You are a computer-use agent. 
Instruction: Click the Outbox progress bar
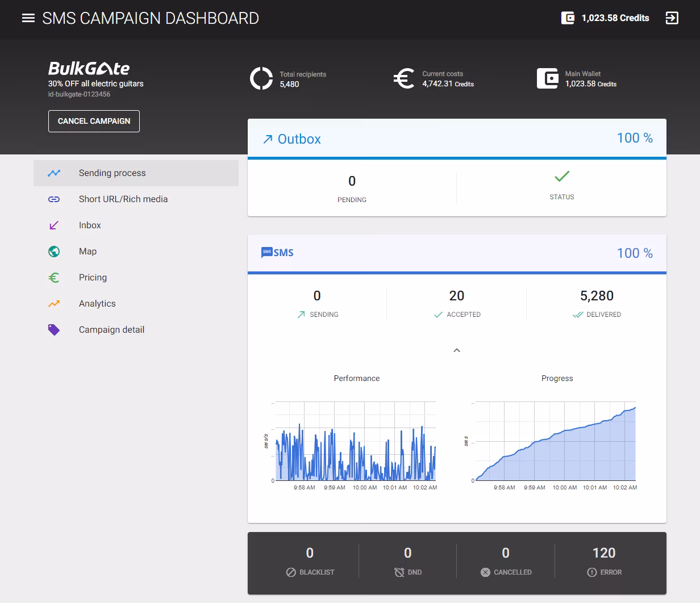coord(457,158)
